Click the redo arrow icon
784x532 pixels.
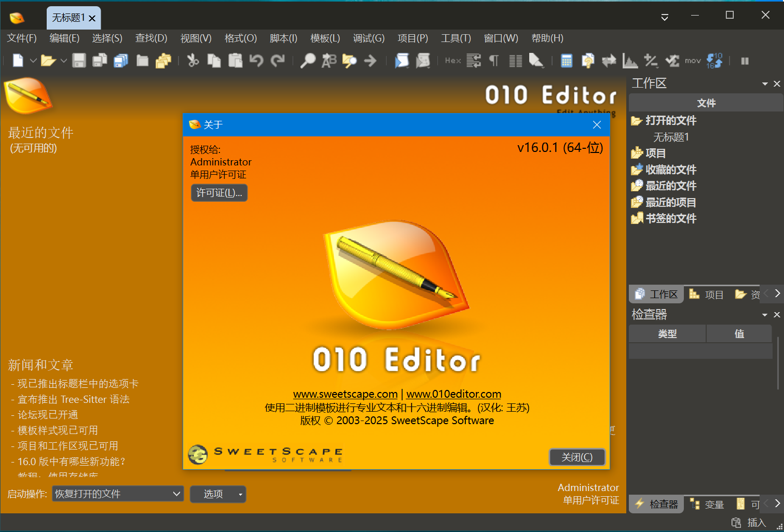coord(278,61)
